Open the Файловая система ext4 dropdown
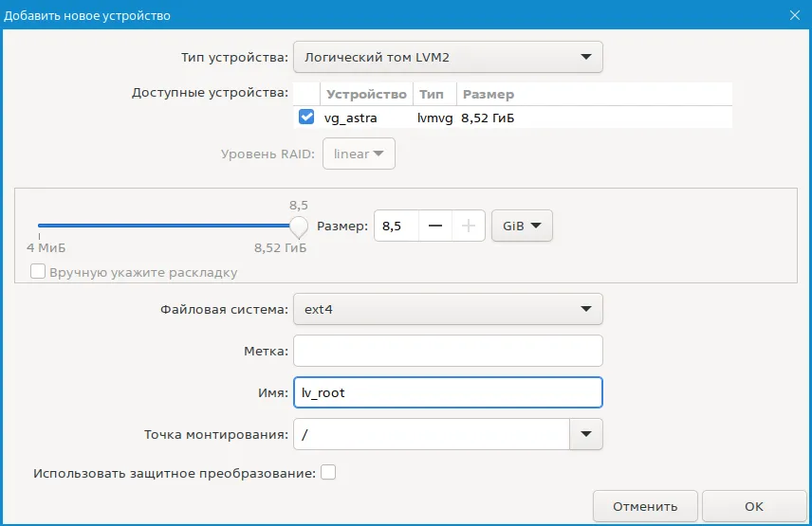This screenshot has width=812, height=526. [x=448, y=309]
